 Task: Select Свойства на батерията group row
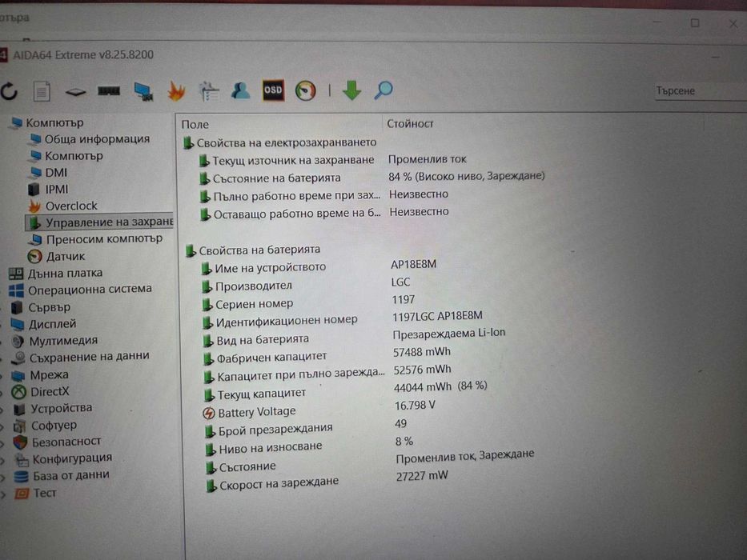(253, 250)
